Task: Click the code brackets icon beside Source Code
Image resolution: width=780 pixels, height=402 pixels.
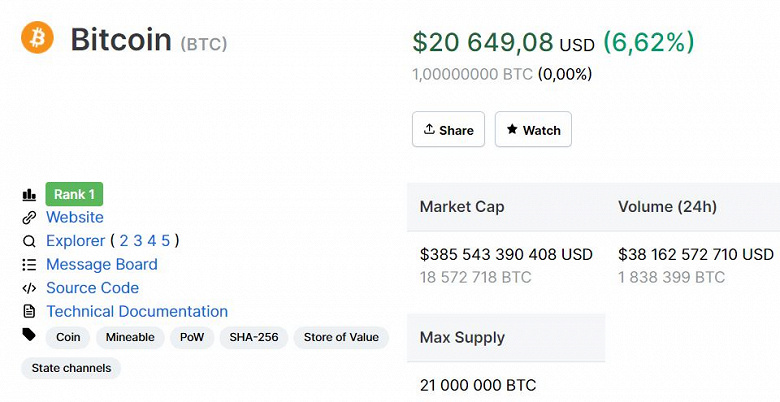Action: click(29, 288)
